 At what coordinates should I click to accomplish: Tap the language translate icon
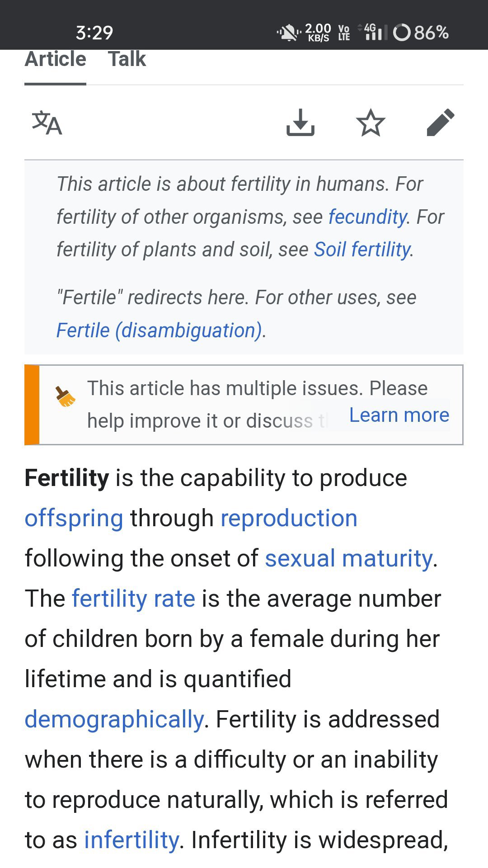47,123
